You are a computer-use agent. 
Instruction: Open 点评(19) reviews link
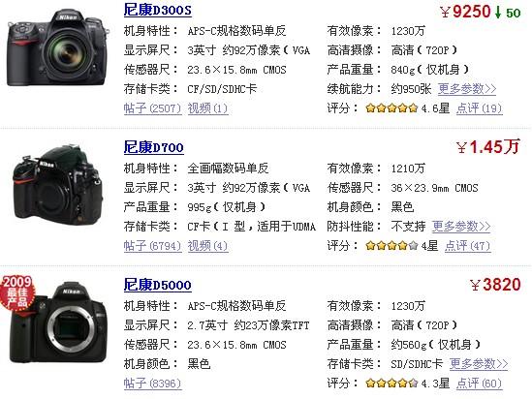coord(479,108)
